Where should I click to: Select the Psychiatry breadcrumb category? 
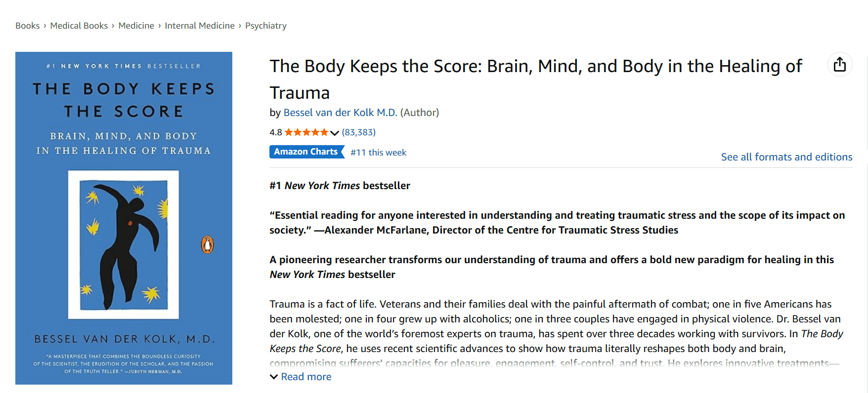click(x=265, y=25)
